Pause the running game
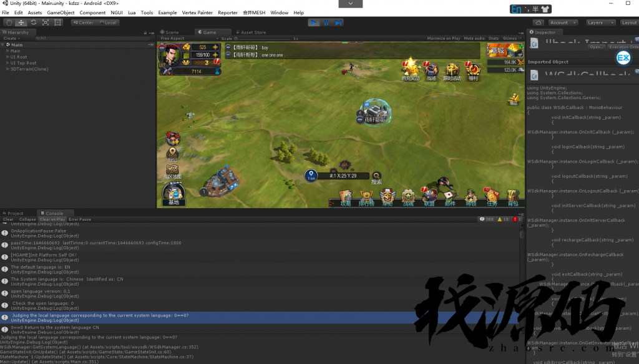The width and height of the screenshot is (639, 364). point(326,23)
